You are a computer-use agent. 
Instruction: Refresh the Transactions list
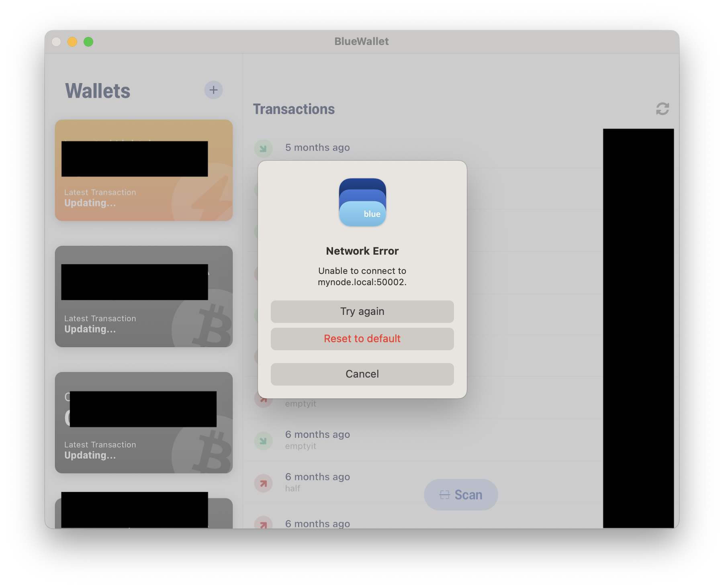click(x=662, y=109)
